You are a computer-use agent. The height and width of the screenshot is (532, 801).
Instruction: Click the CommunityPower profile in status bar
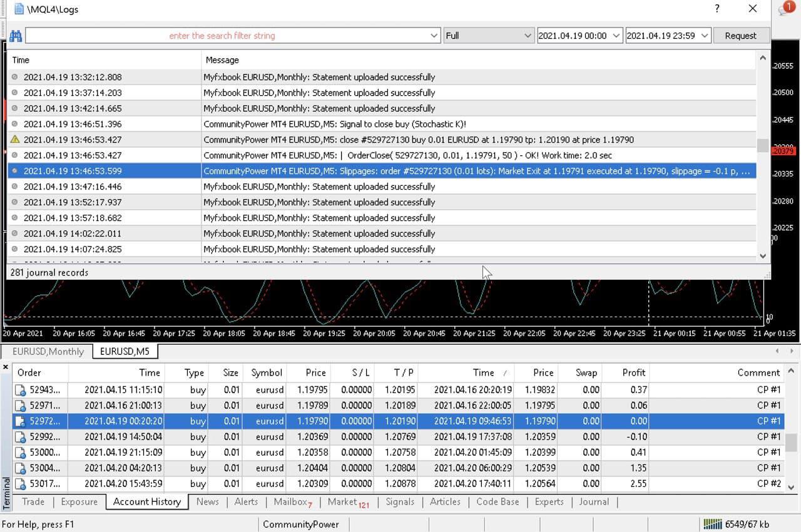300,524
